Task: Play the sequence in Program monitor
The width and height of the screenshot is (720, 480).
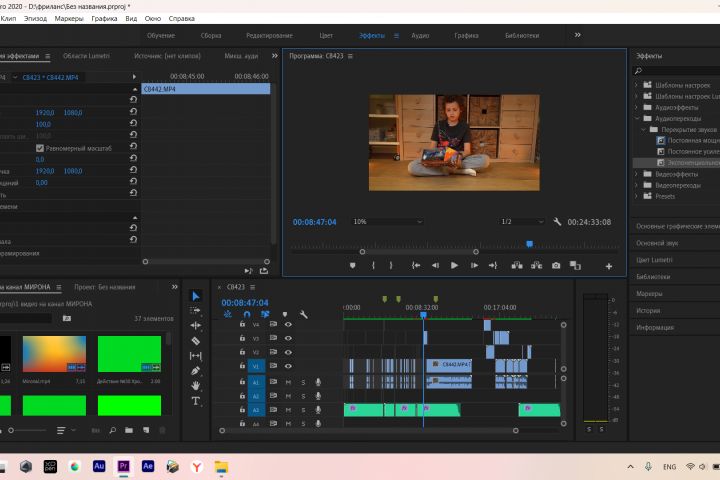Action: (454, 266)
